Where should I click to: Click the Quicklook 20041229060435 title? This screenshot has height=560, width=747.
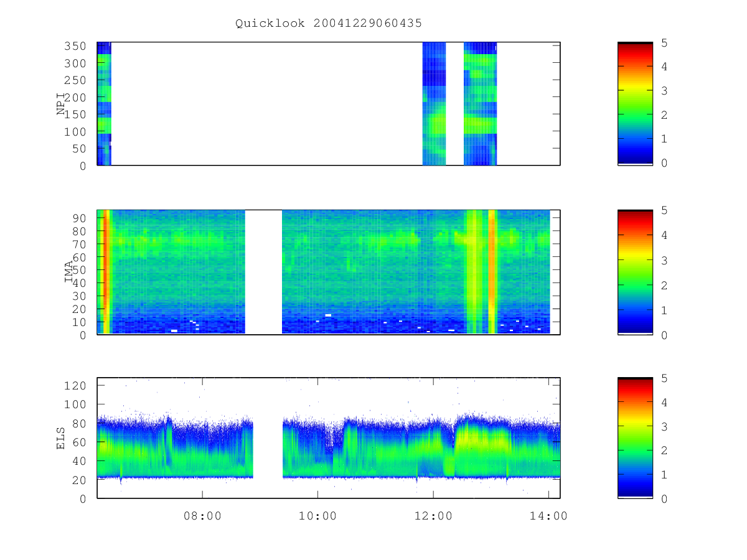tap(329, 24)
